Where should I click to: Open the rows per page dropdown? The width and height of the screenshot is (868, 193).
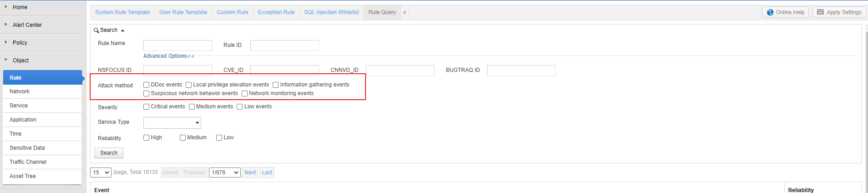coord(101,173)
